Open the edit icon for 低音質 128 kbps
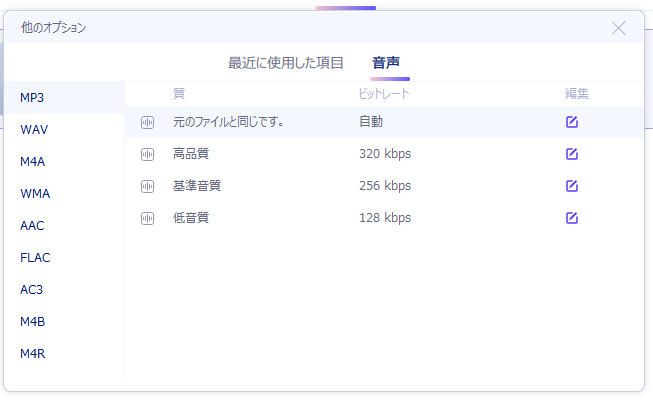This screenshot has height=400, width=653. 572,218
